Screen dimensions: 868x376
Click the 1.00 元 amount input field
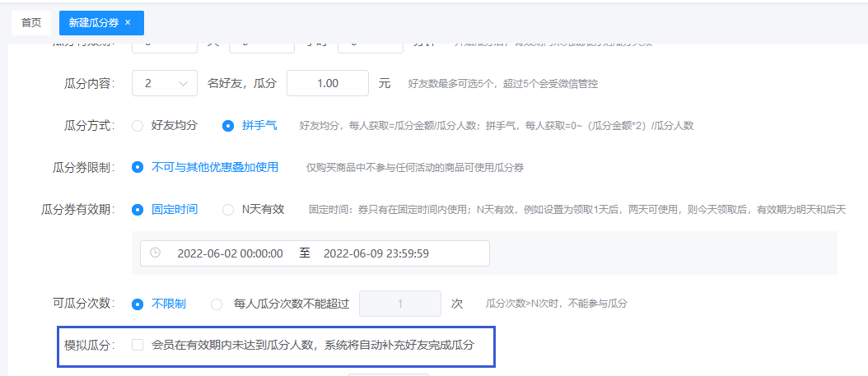pos(327,83)
